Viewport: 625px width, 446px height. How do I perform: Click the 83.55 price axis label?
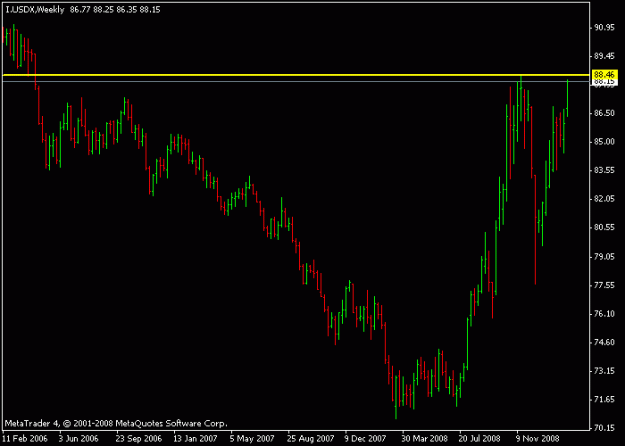click(x=605, y=171)
